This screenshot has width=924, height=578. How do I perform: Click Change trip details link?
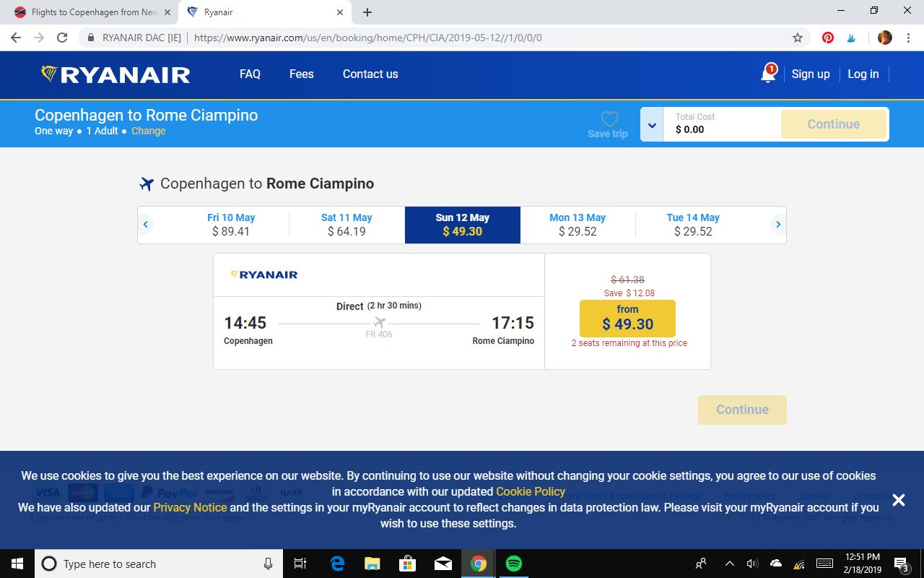point(149,131)
